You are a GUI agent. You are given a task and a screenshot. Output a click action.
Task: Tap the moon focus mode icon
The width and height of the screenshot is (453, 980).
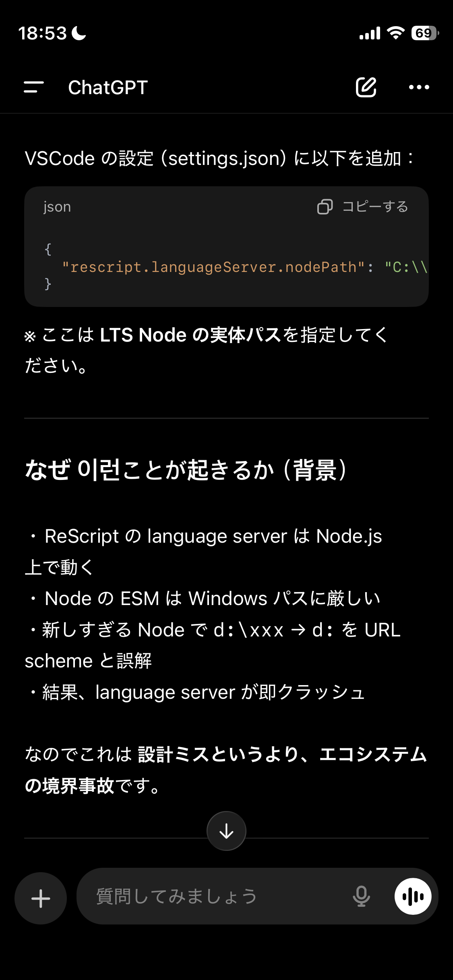click(79, 33)
